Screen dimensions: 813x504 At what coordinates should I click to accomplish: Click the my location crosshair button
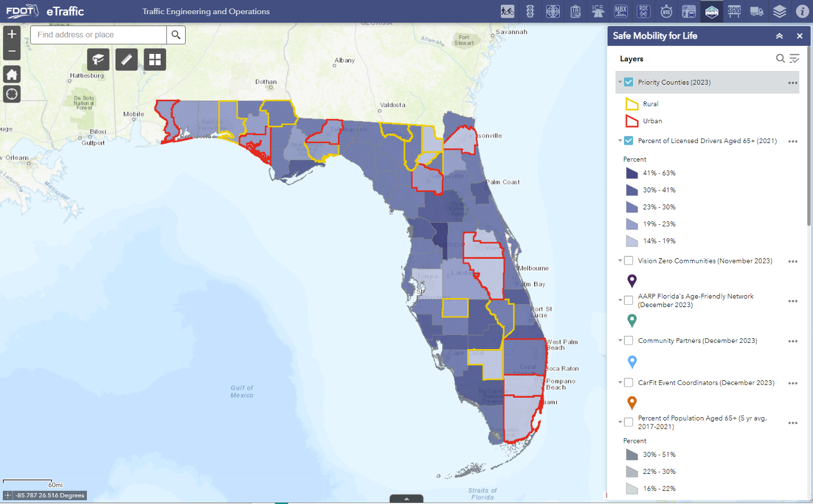pyautogui.click(x=12, y=94)
